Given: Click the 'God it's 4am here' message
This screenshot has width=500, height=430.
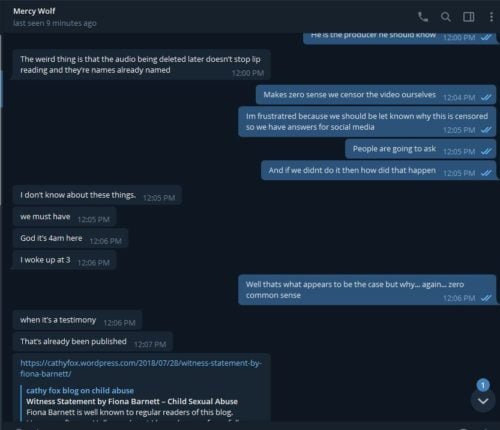Looking at the screenshot, I should [70, 238].
